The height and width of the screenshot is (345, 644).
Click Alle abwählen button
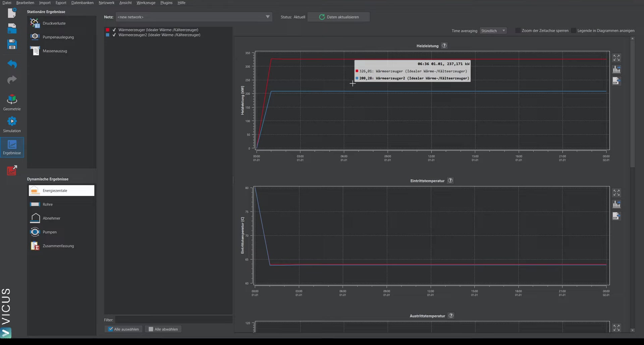coord(163,329)
